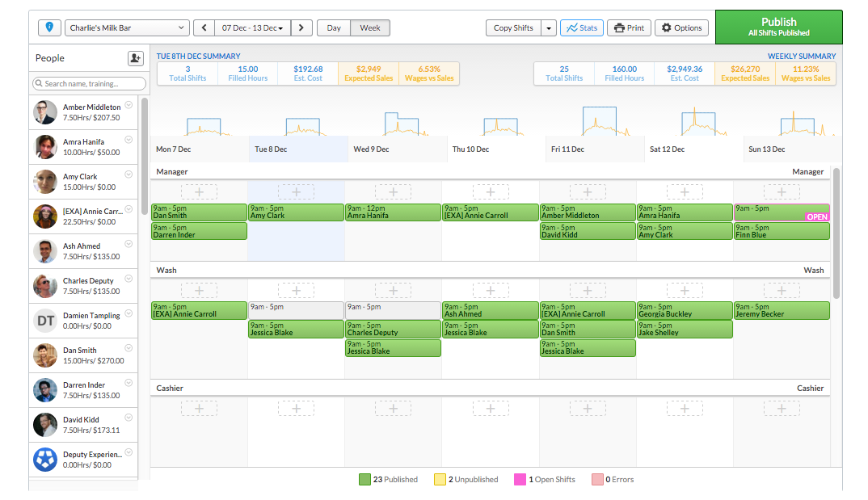Screen dimensions: 868x500
Task: Switch to Day view
Action: pyautogui.click(x=334, y=27)
